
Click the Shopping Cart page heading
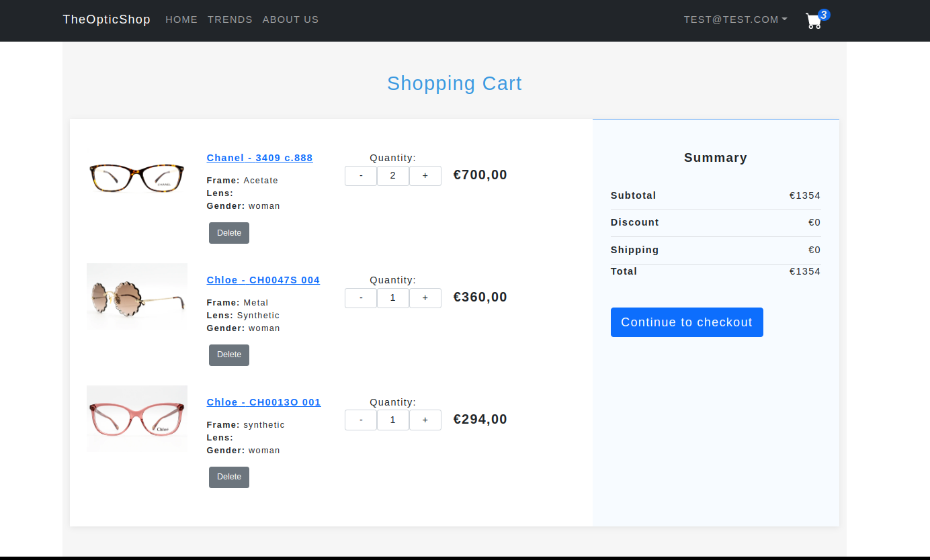click(x=454, y=83)
